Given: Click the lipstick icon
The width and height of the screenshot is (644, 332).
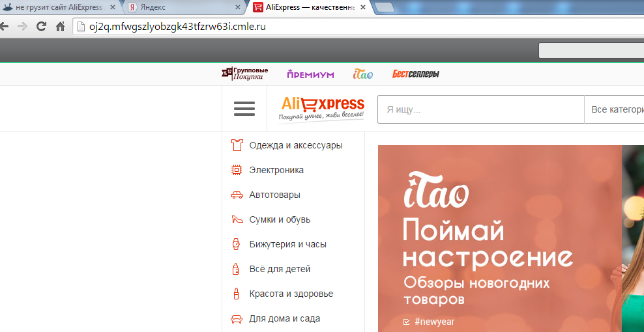Looking at the screenshot, I should [x=236, y=294].
